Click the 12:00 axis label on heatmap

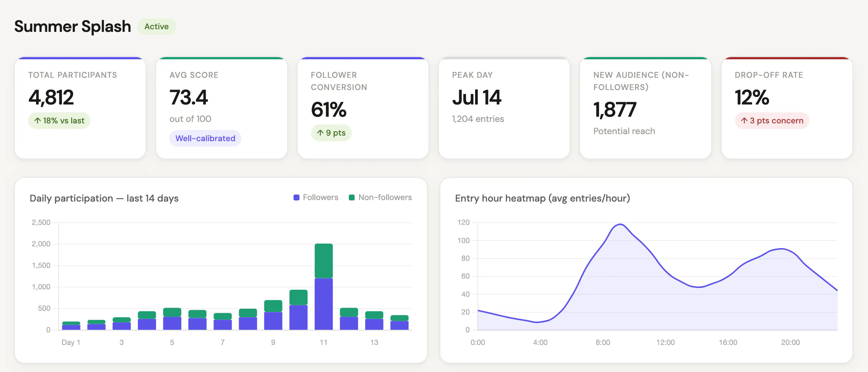(666, 342)
